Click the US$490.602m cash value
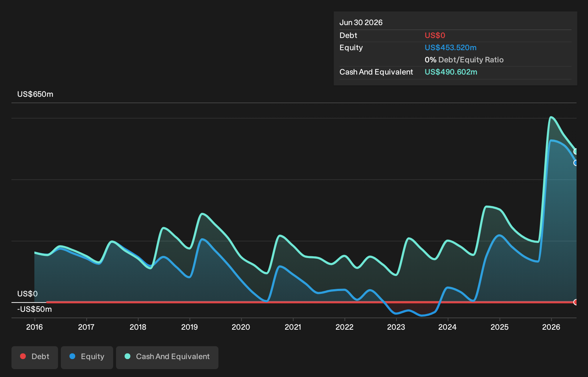Viewport: 588px width, 377px height. tap(451, 72)
